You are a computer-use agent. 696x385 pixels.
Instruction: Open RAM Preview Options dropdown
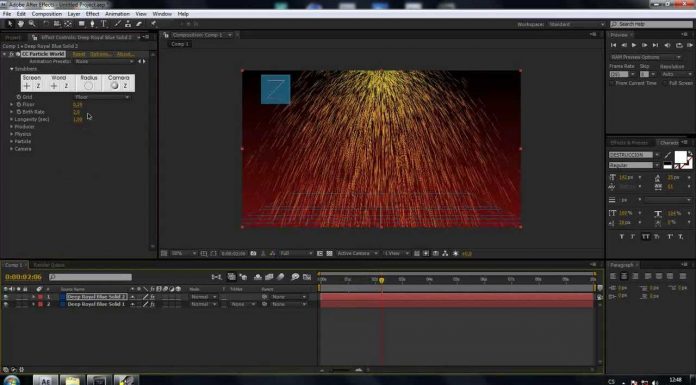click(x=645, y=57)
